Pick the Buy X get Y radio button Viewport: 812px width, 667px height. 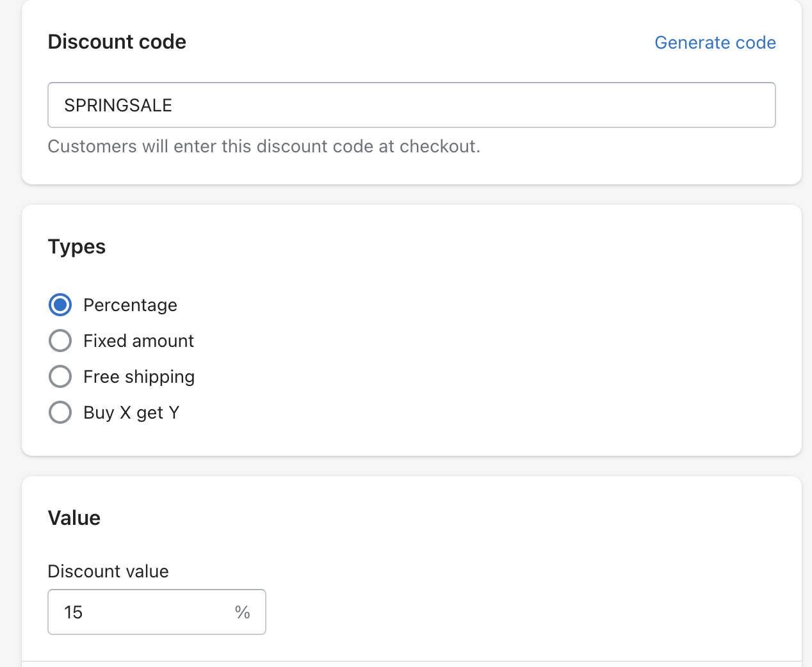point(60,412)
